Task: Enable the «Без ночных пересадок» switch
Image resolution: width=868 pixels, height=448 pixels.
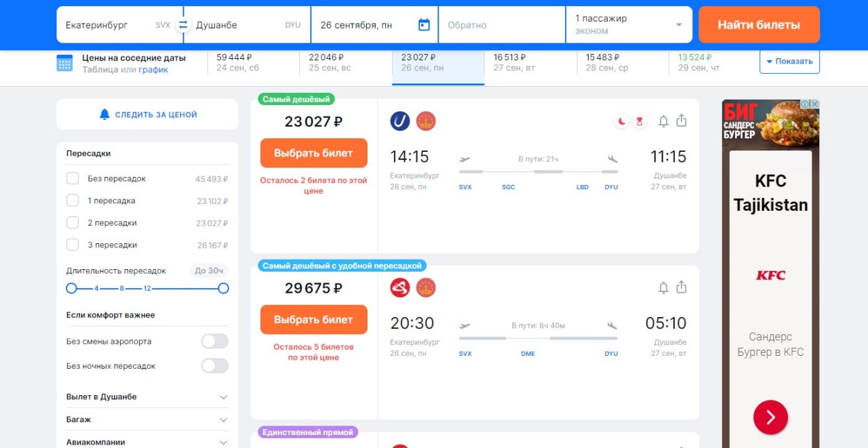Action: (214, 366)
